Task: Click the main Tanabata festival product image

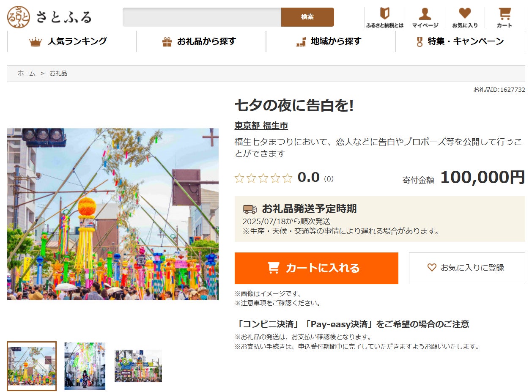Action: click(113, 214)
